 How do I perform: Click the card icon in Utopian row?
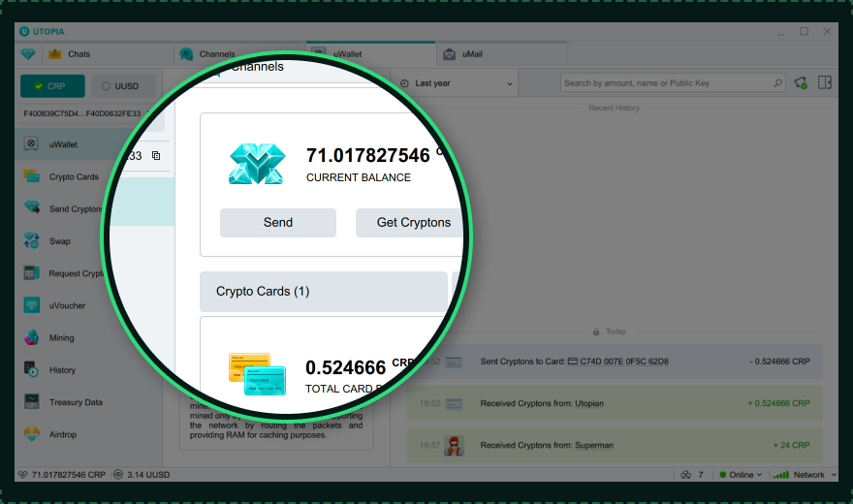coord(454,404)
